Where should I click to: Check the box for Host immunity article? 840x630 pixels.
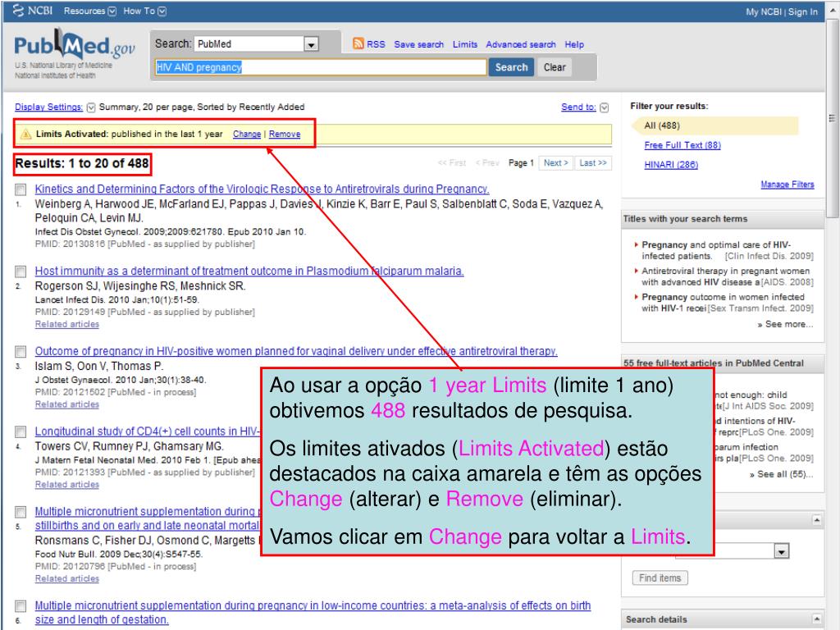(21, 272)
